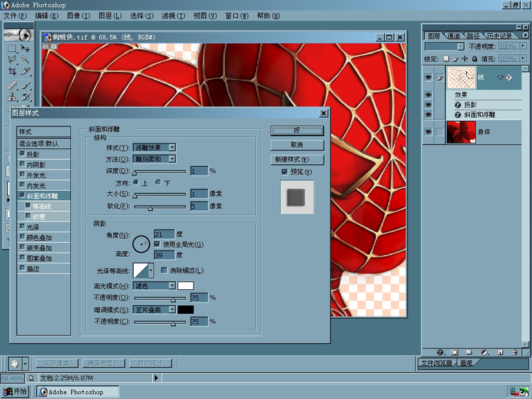Enable the 消除锯齿 checkbox
The image size is (532, 399).
click(x=164, y=271)
